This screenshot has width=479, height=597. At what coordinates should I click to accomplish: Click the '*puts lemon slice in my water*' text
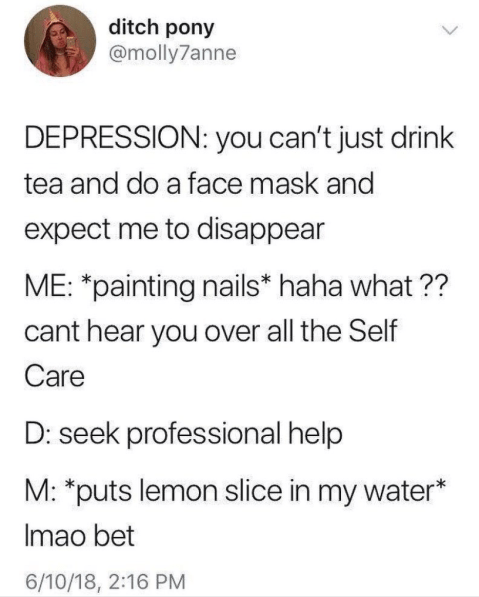(x=255, y=491)
